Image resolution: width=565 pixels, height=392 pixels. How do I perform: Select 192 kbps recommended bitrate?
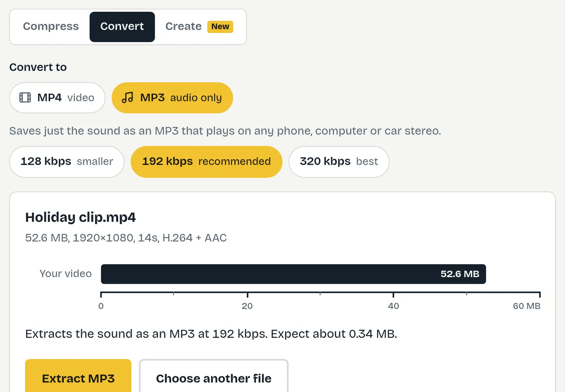click(x=206, y=162)
